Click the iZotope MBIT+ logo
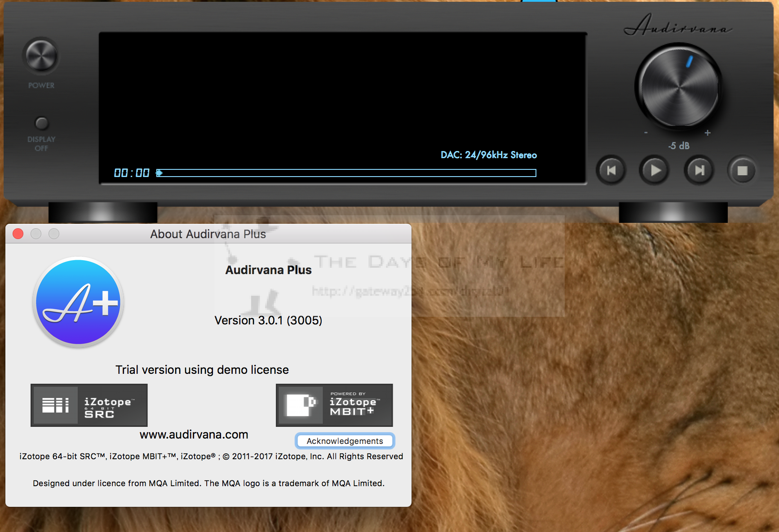 tap(334, 405)
